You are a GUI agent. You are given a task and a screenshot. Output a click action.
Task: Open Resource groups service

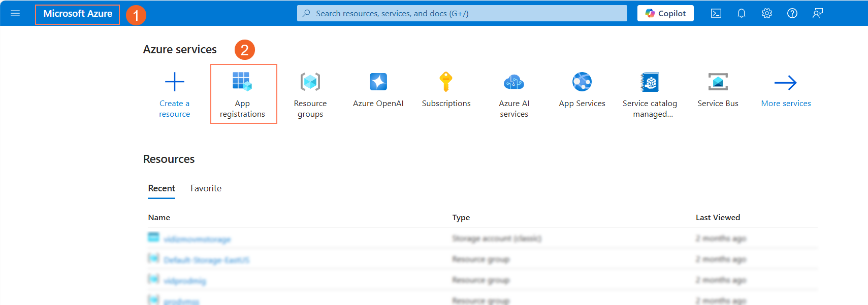pos(310,94)
